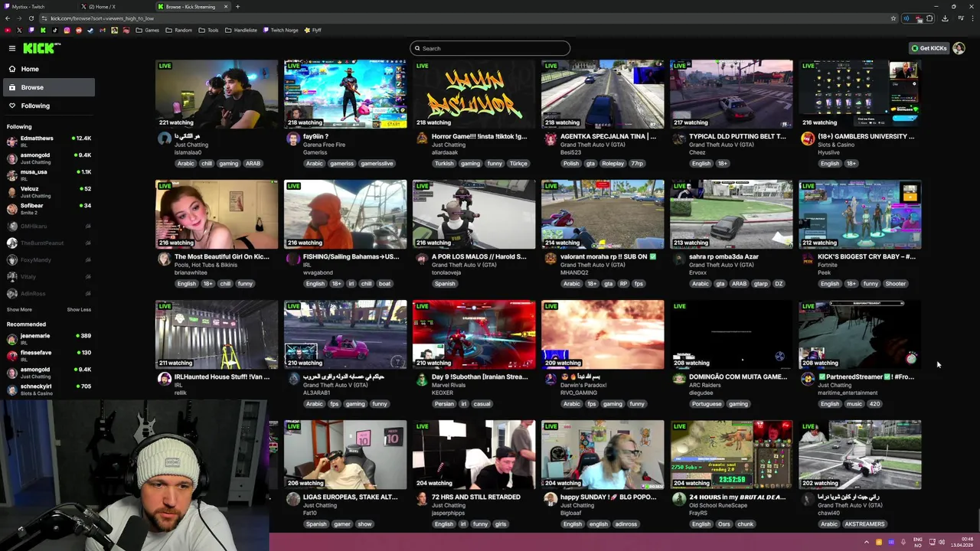Viewport: 980px width, 551px height.
Task: Open TYPICAL DLD PUTTING BELT stream title
Action: click(x=737, y=137)
